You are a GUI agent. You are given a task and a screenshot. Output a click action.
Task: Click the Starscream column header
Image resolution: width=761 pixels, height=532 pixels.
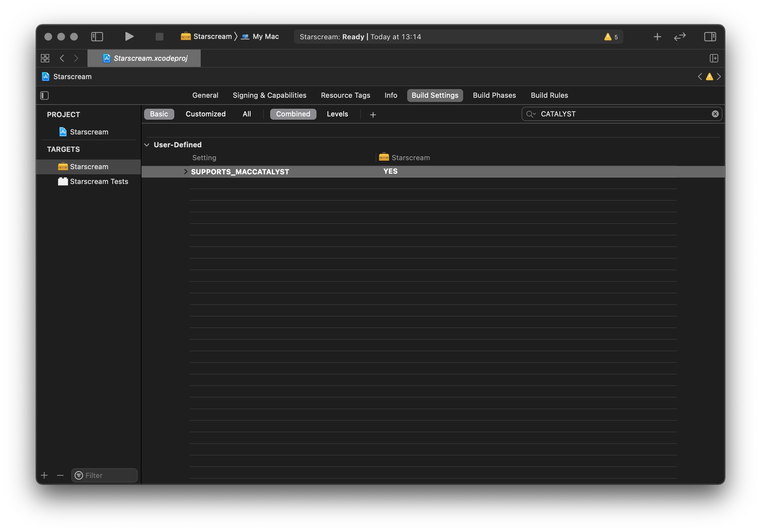[x=404, y=158]
